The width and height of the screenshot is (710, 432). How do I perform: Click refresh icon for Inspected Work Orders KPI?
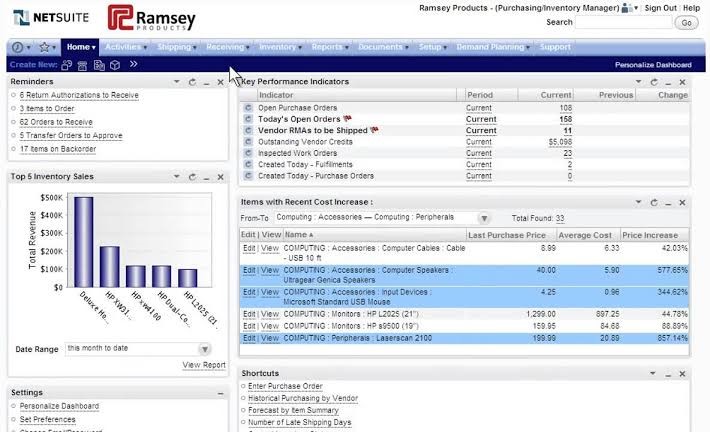coord(248,153)
